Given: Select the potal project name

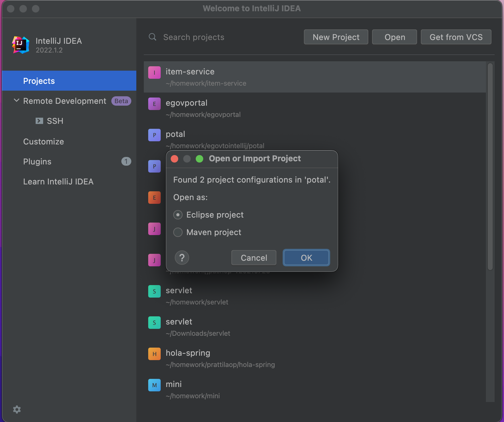Looking at the screenshot, I should tap(175, 134).
